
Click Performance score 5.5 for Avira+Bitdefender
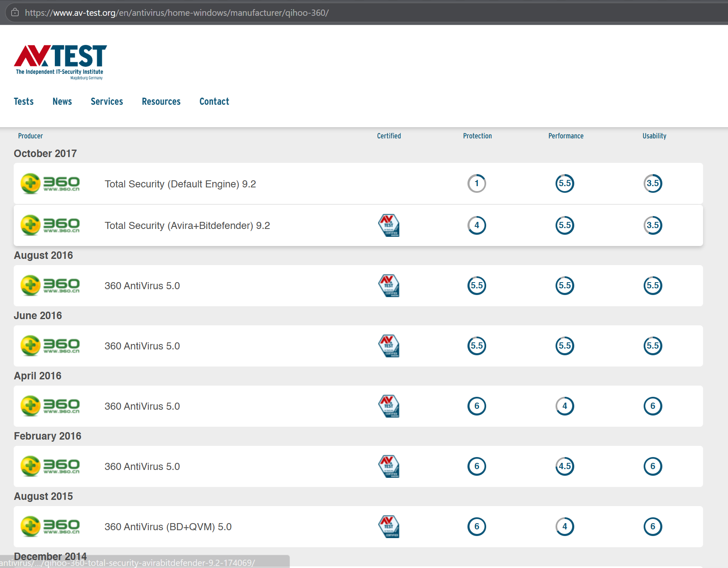click(565, 225)
